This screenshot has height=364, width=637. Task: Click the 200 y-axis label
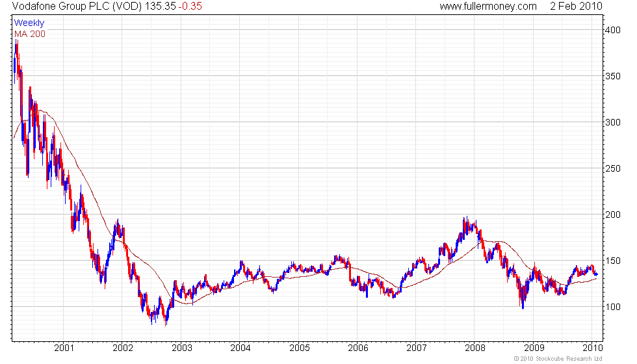tap(612, 215)
